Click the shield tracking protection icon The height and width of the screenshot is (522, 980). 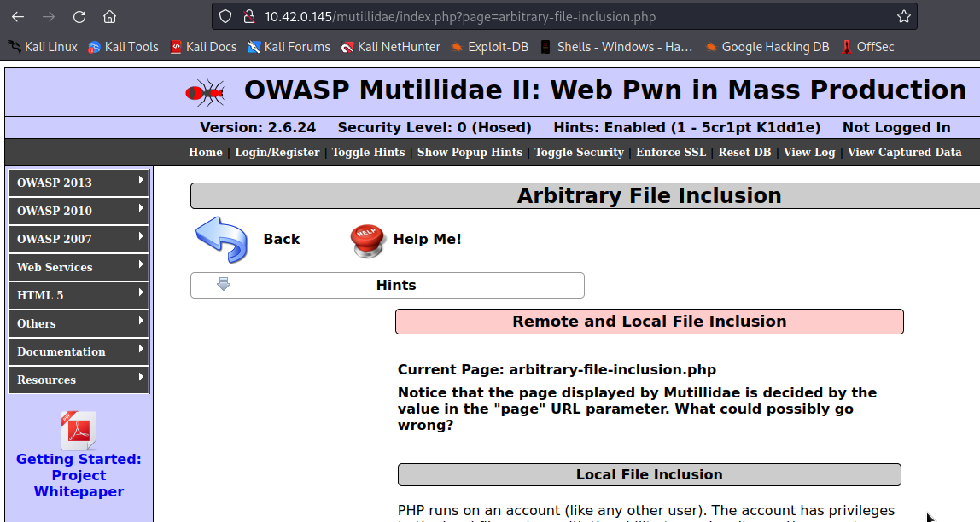click(x=225, y=17)
